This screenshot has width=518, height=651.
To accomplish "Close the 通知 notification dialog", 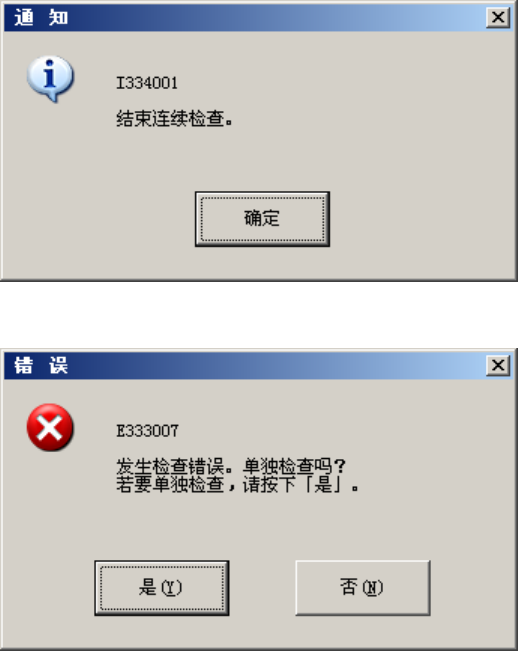I will pyautogui.click(x=498, y=17).
